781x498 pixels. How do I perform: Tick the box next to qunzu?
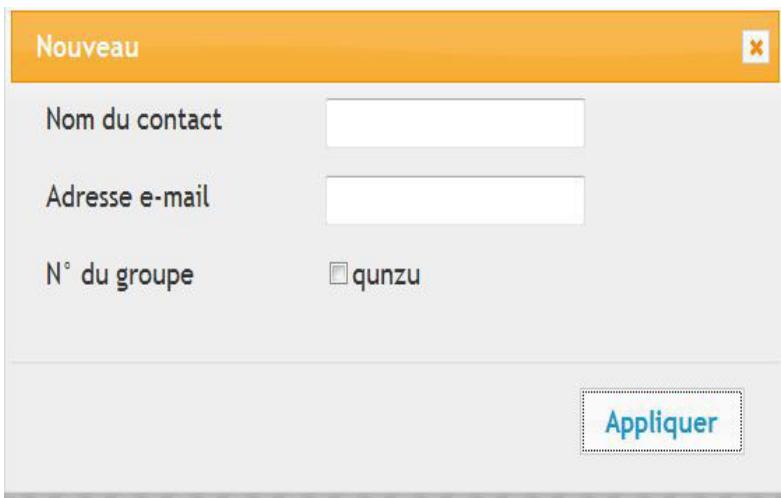[x=337, y=274]
